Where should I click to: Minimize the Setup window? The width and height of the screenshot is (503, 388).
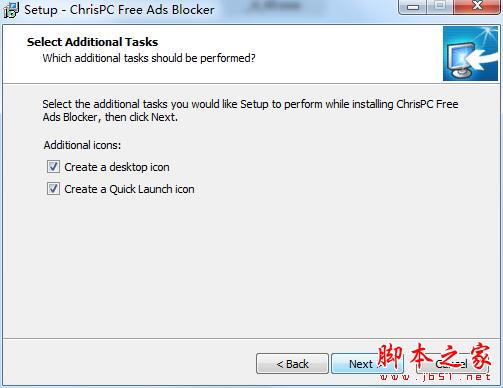point(413,7)
